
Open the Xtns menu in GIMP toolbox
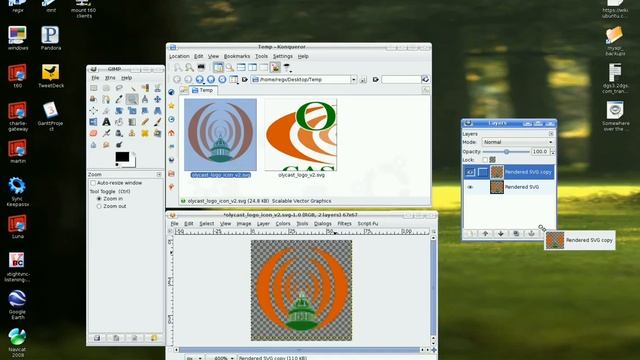[110, 78]
